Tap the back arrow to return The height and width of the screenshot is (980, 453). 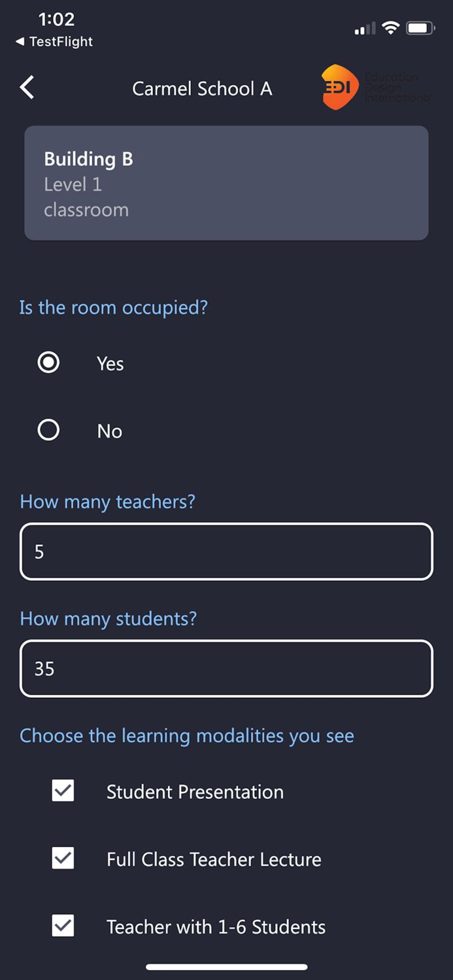tap(26, 88)
